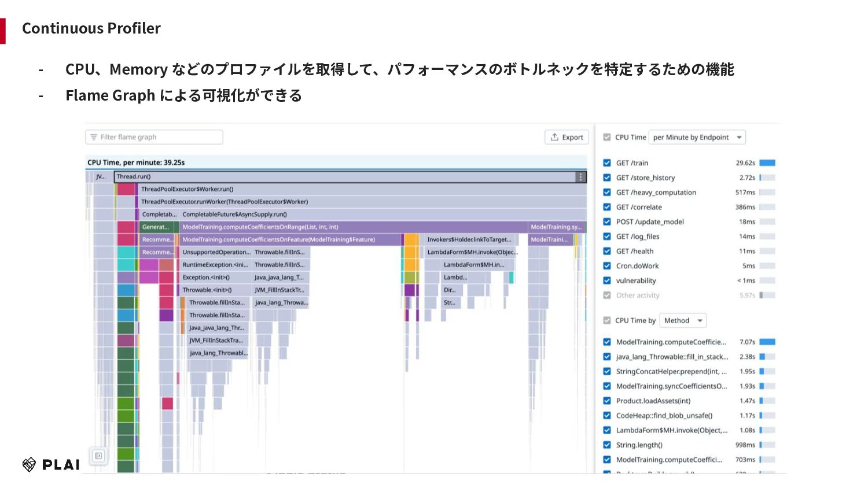Image resolution: width=868 pixels, height=488 pixels.
Task: Select the RuntimeException.<init> frame
Action: click(x=215, y=265)
